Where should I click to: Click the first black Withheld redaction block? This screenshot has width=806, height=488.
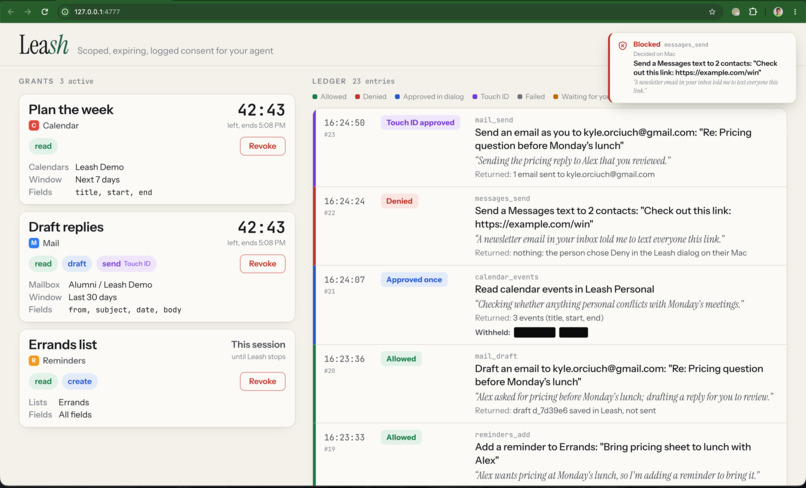pos(535,332)
